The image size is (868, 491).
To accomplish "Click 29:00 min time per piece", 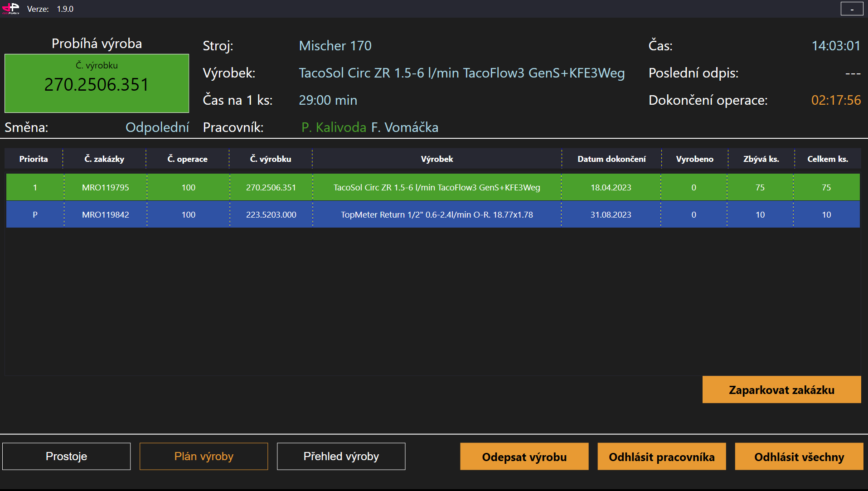I will coord(328,100).
